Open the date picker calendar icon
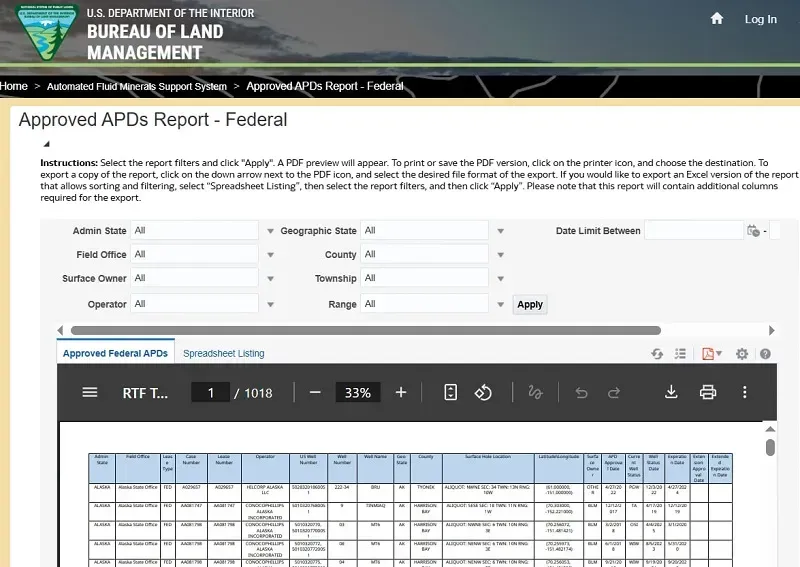 point(753,231)
